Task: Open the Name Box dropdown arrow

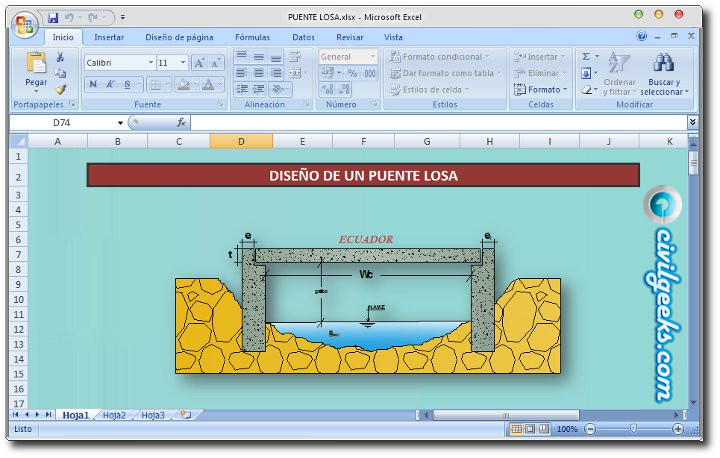Action: [x=120, y=123]
